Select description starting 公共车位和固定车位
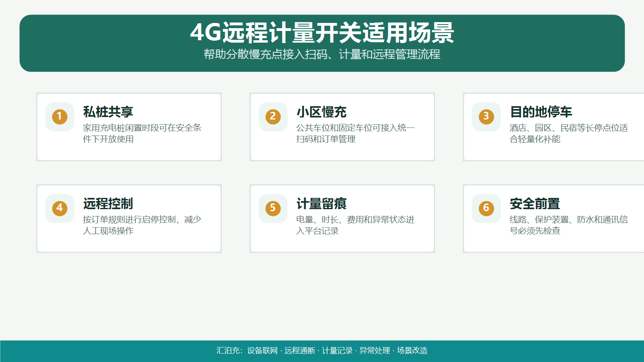The width and height of the screenshot is (644, 362). (355, 134)
